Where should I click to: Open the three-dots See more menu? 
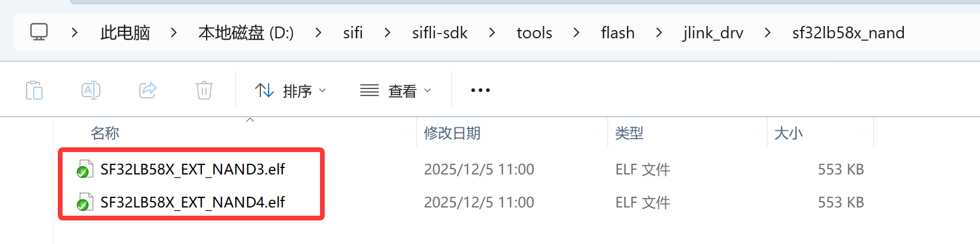tap(480, 91)
